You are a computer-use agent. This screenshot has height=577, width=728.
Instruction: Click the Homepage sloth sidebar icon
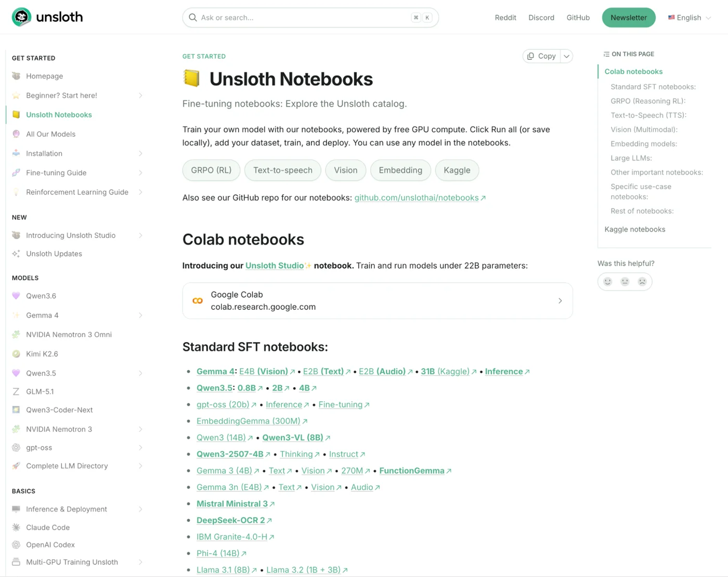[16, 76]
